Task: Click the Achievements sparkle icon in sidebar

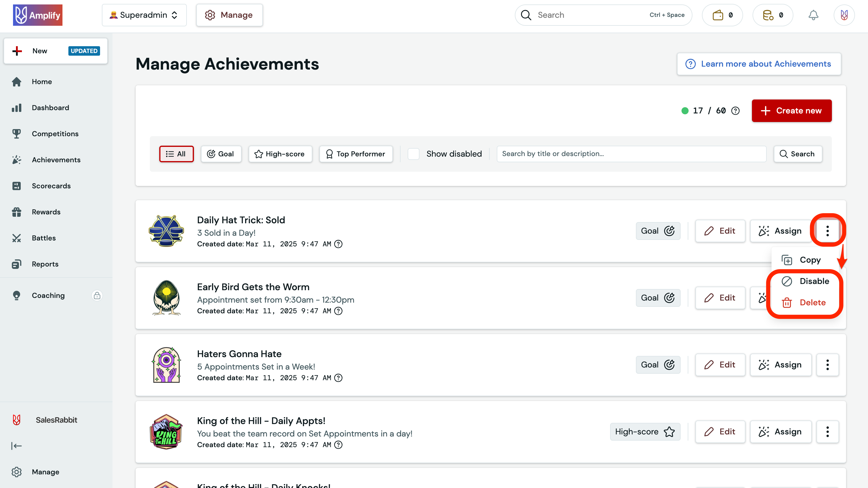Action: (17, 160)
